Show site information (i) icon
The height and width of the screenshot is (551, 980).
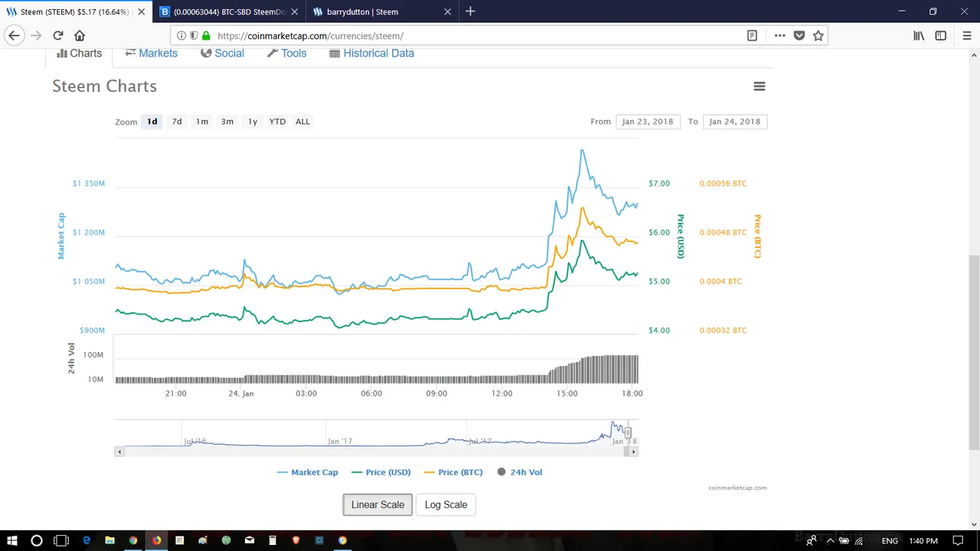point(181,35)
